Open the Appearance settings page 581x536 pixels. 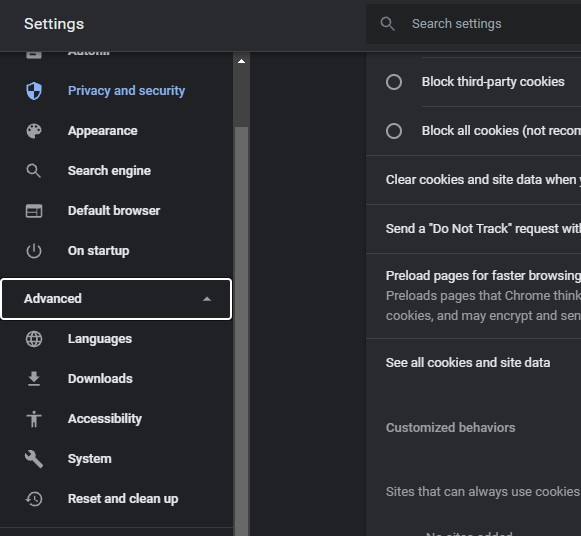pyautogui.click(x=102, y=131)
